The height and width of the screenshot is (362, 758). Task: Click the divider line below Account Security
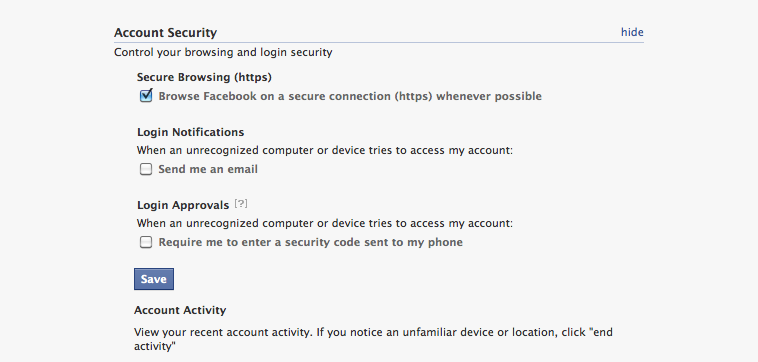[x=379, y=43]
